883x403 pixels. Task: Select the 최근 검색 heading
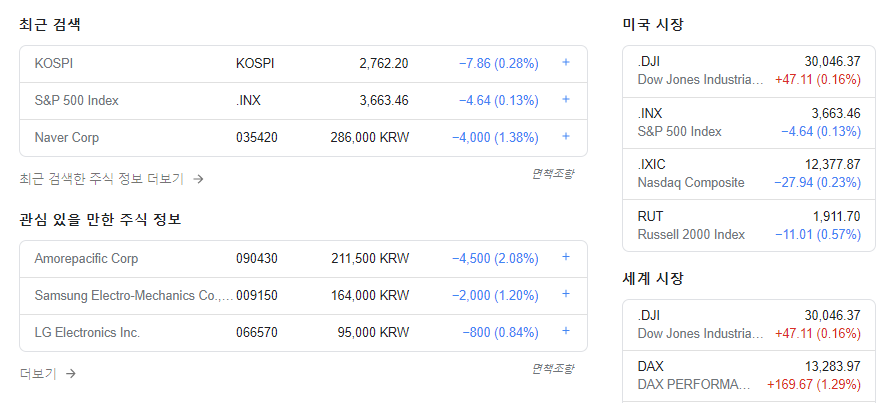[x=50, y=25]
